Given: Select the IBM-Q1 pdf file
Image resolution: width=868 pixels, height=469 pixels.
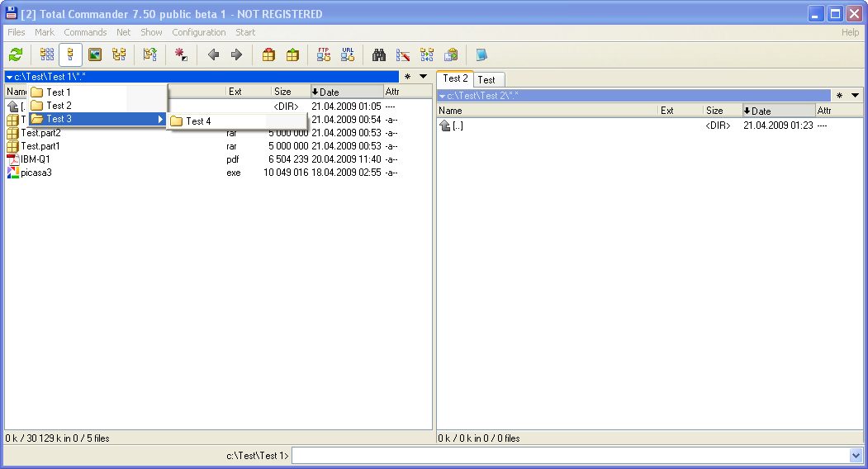Looking at the screenshot, I should point(218,159).
